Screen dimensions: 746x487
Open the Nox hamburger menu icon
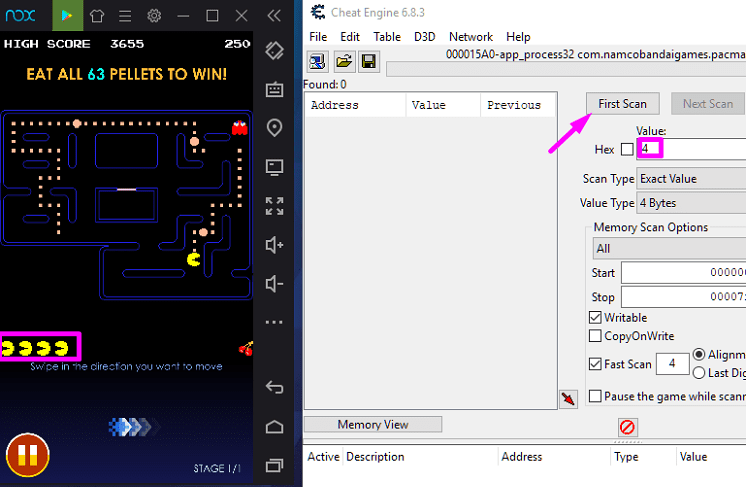point(125,16)
